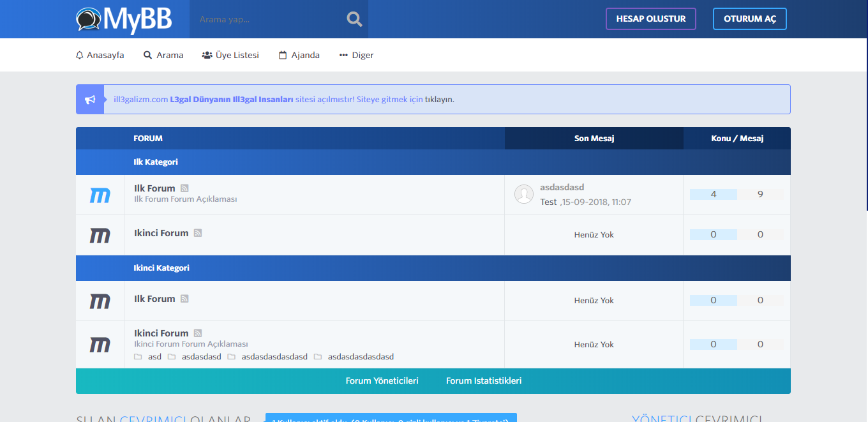Expand the Diger menu
This screenshot has height=422, width=868.
pos(356,56)
